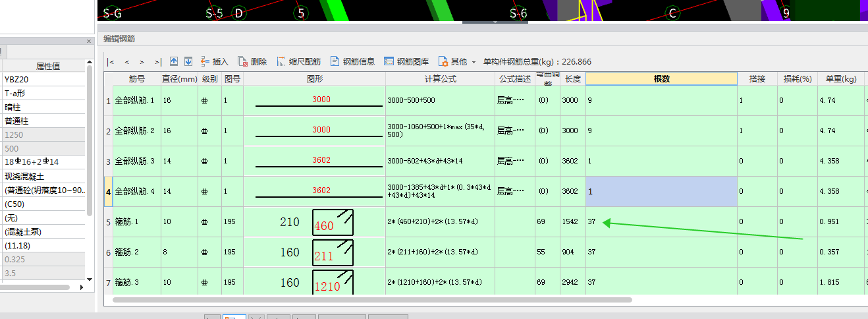Click 箍筋.1 stirrup shape diagram 460

[x=333, y=222]
